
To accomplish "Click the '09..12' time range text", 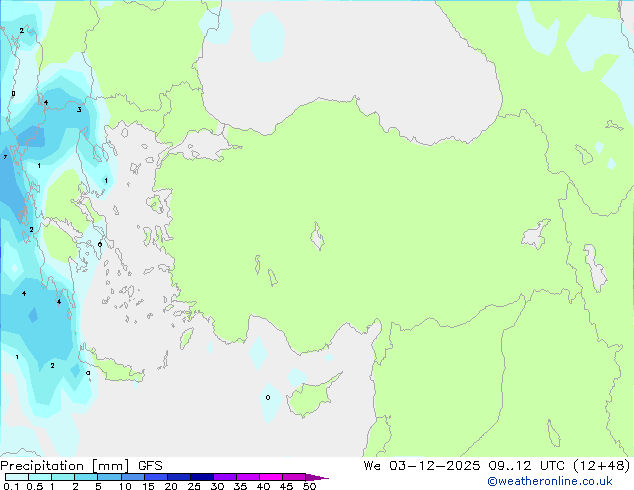I will click(510, 466).
